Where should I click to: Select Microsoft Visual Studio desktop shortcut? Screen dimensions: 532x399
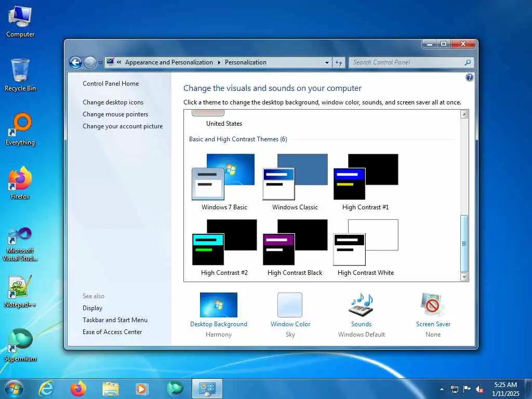point(20,244)
